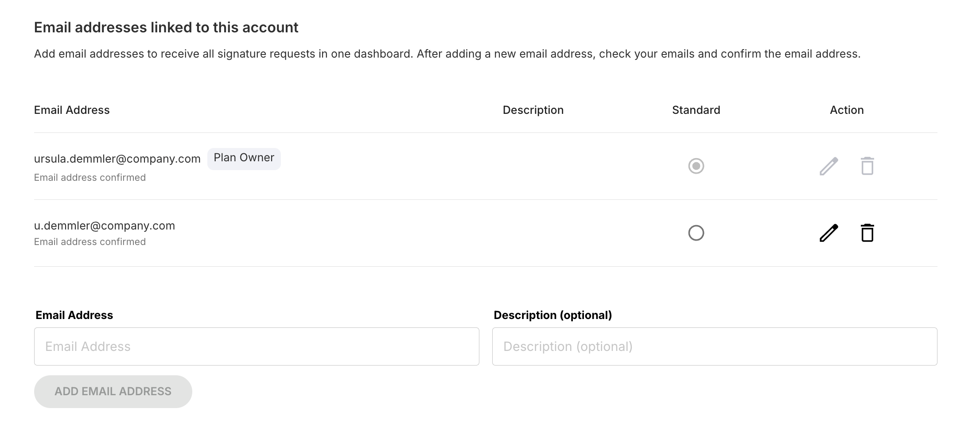980x428 pixels.
Task: Click the u.demmler@company.com address text
Action: (105, 226)
